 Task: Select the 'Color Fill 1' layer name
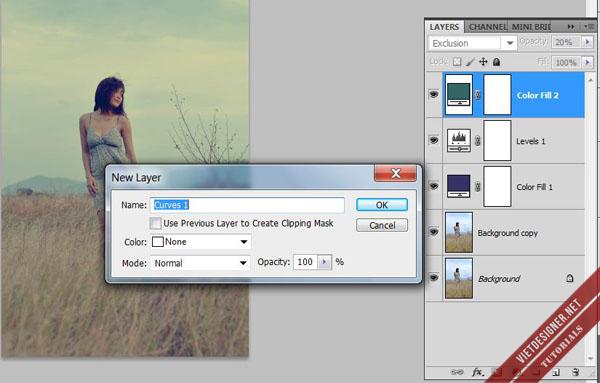coord(534,187)
